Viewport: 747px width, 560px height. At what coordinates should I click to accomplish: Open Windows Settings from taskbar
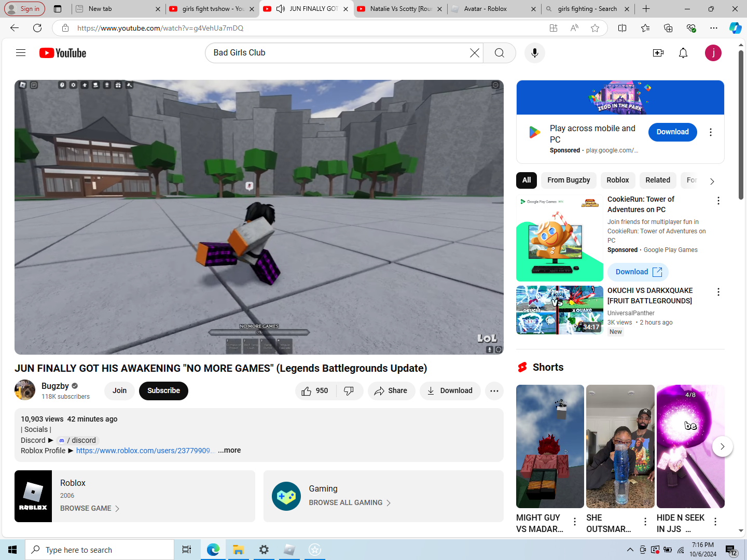264,550
